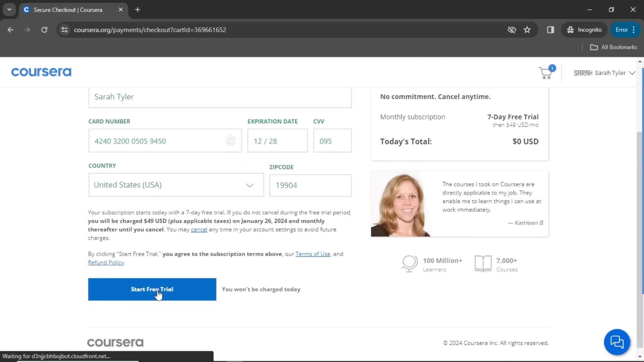Click the card number field
The width and height of the screenshot is (644, 362).
pyautogui.click(x=165, y=141)
